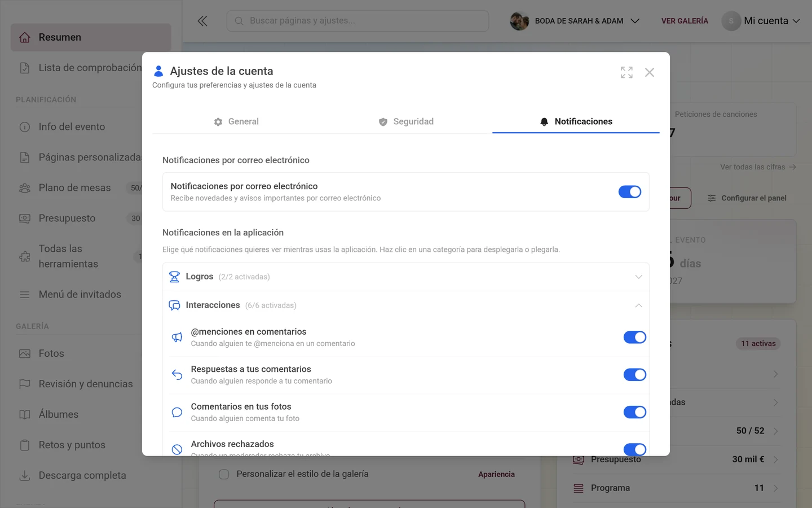The width and height of the screenshot is (812, 508).
Task: Open the Programa row chevron
Action: (776, 488)
